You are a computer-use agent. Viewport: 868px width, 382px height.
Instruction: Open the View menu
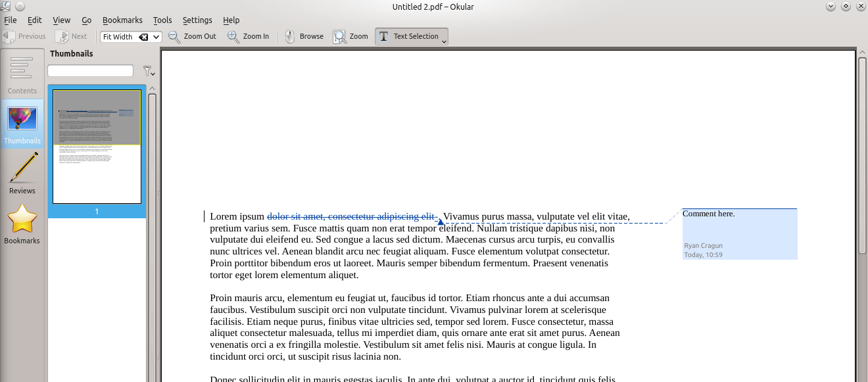[x=61, y=20]
